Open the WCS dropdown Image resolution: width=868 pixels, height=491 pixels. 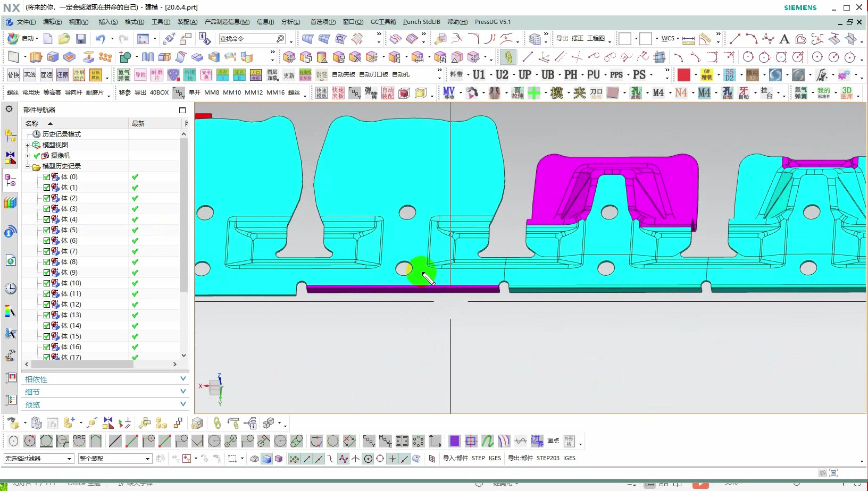coord(670,39)
